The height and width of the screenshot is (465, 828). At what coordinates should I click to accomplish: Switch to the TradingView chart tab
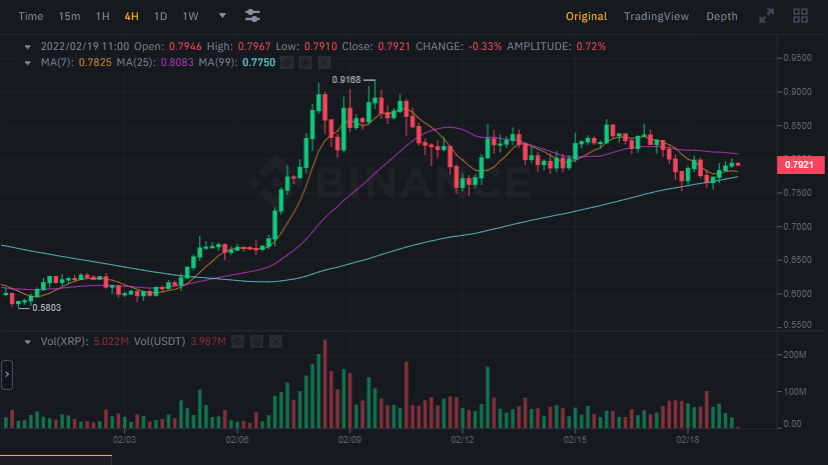click(655, 16)
